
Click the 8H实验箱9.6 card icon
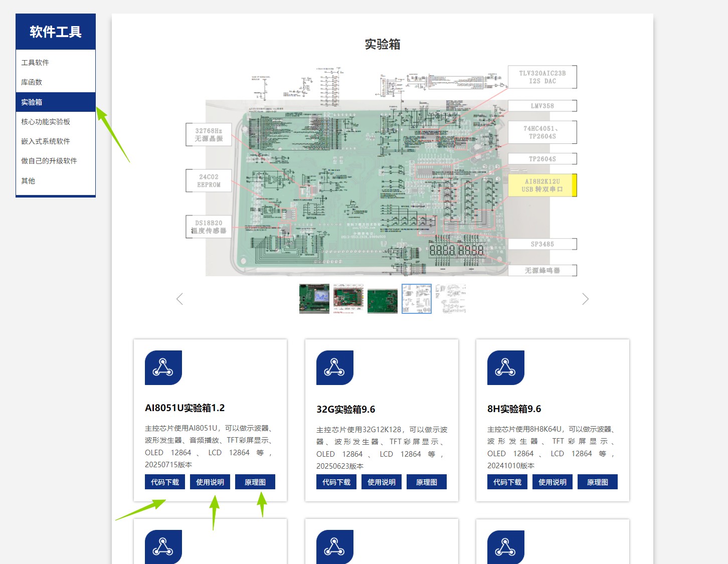coord(506,367)
